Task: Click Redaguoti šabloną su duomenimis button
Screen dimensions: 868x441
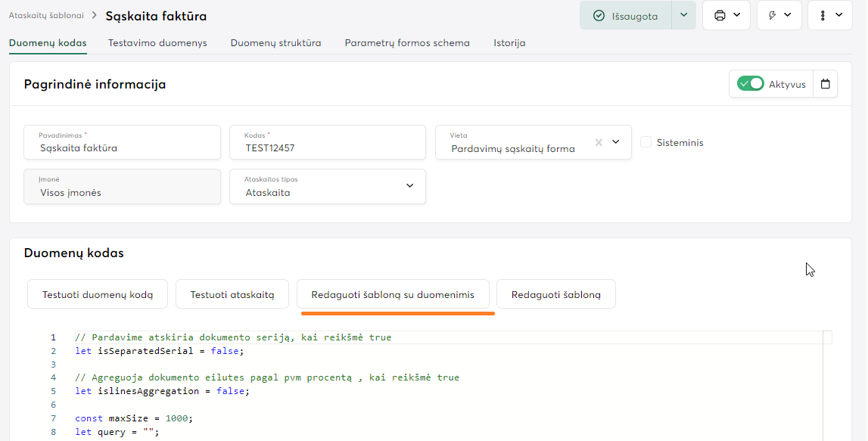Action: pyautogui.click(x=393, y=294)
